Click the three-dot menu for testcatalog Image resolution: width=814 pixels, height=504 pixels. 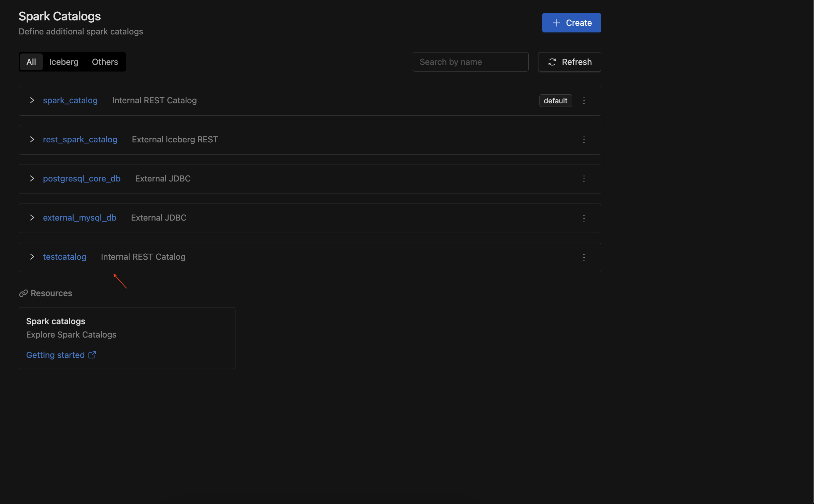(x=584, y=256)
